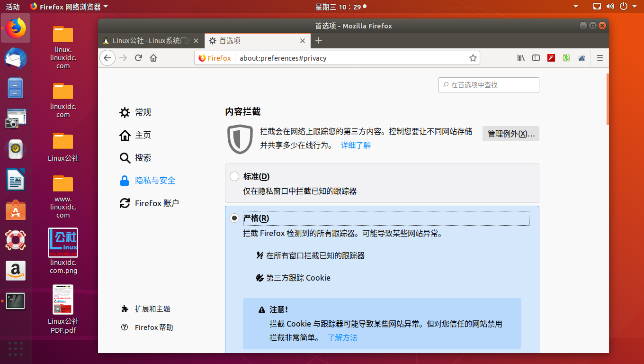
Task: Open Firefox 帮助 in the sidebar
Action: coord(147,328)
